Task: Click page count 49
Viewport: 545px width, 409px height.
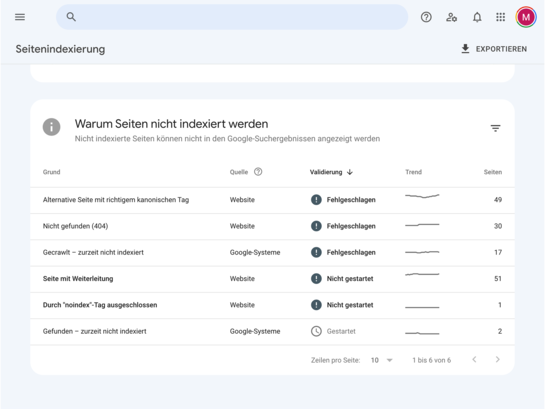Action: pyautogui.click(x=498, y=200)
